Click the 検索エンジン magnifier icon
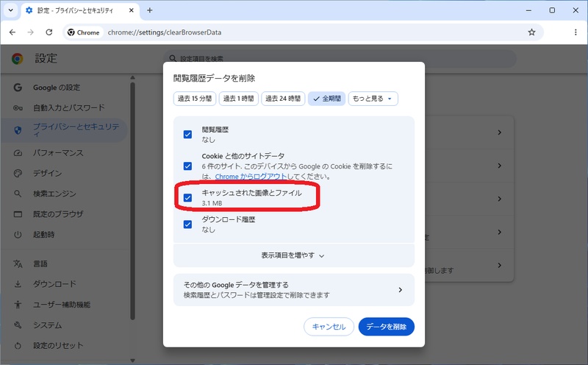Screen dimensions: 588x365 [x=18, y=194]
